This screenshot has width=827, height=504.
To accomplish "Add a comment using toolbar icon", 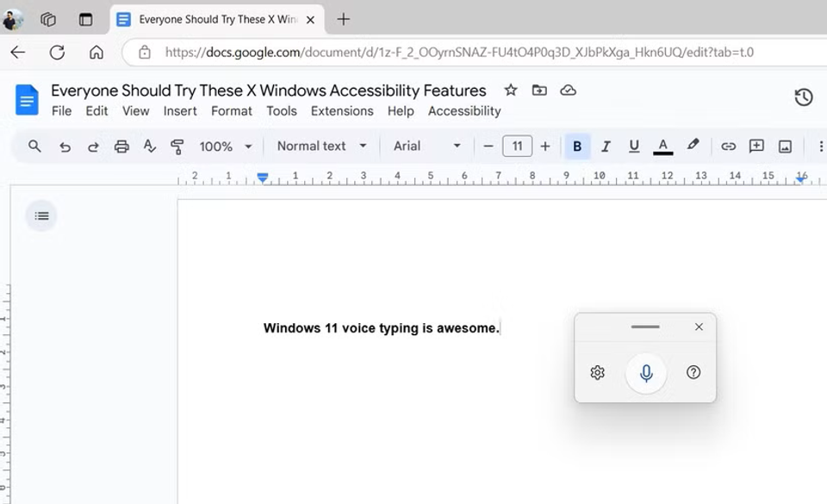I will (756, 146).
